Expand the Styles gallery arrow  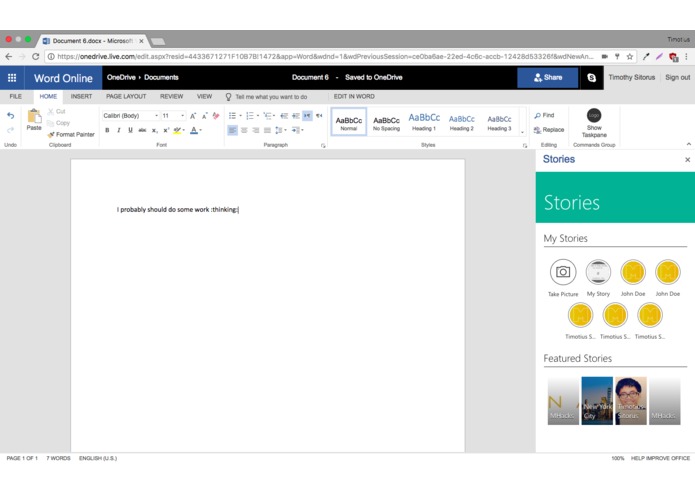coord(522,132)
